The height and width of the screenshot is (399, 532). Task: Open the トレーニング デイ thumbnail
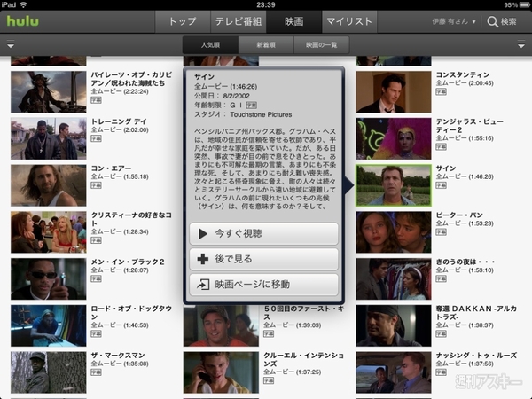[49, 138]
